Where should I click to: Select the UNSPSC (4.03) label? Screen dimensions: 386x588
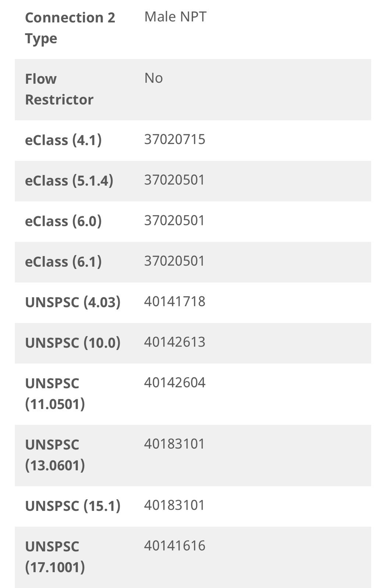click(73, 302)
